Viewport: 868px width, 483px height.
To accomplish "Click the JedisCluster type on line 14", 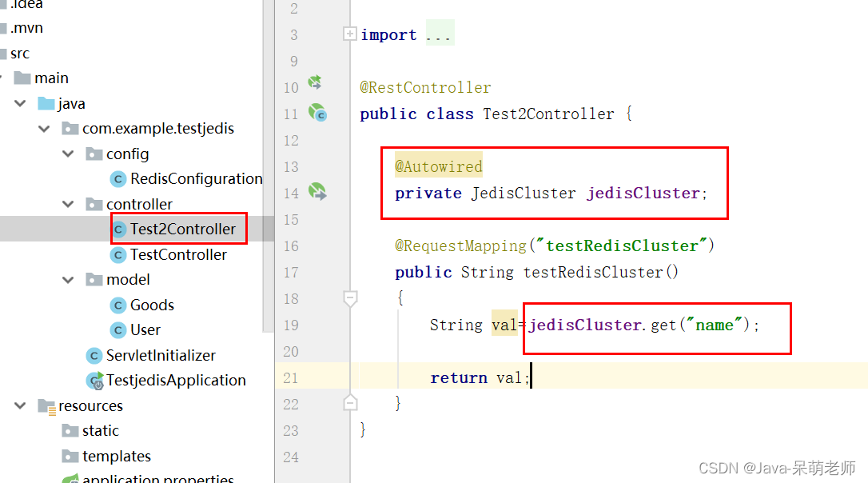I will coord(524,194).
